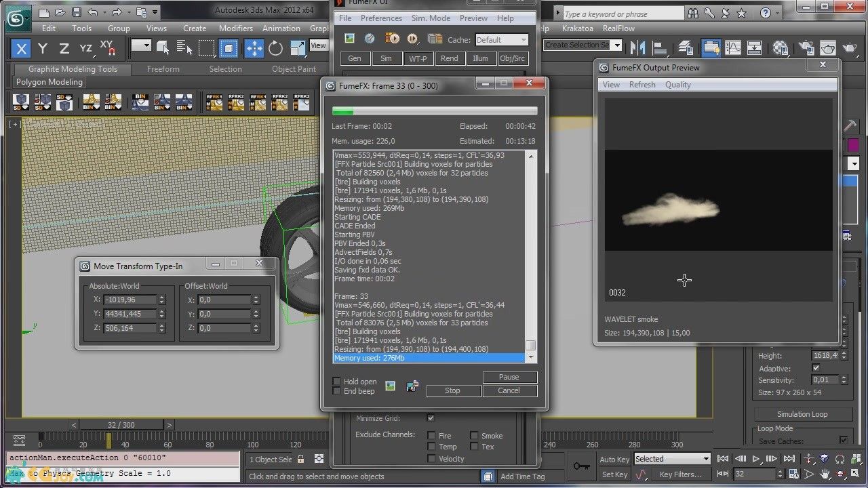Check Fire in Exclude Channels

coord(431,436)
